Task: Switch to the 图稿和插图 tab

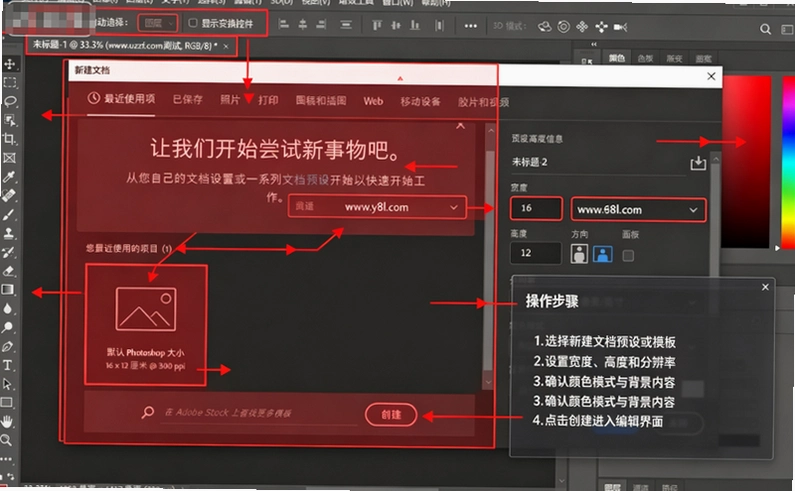Action: [x=321, y=100]
